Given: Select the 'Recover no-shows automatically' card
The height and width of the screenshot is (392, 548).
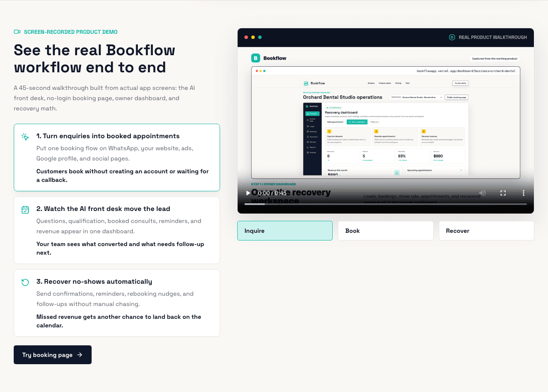Looking at the screenshot, I should tap(117, 303).
